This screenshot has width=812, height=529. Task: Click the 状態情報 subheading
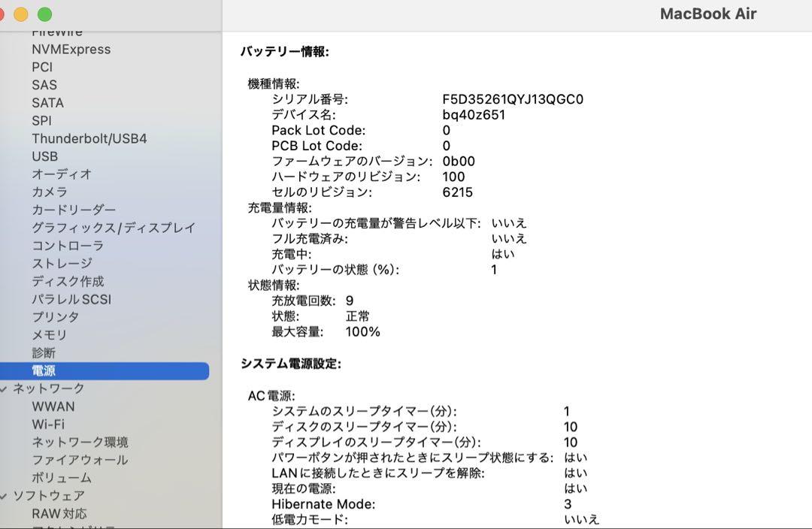(274, 286)
